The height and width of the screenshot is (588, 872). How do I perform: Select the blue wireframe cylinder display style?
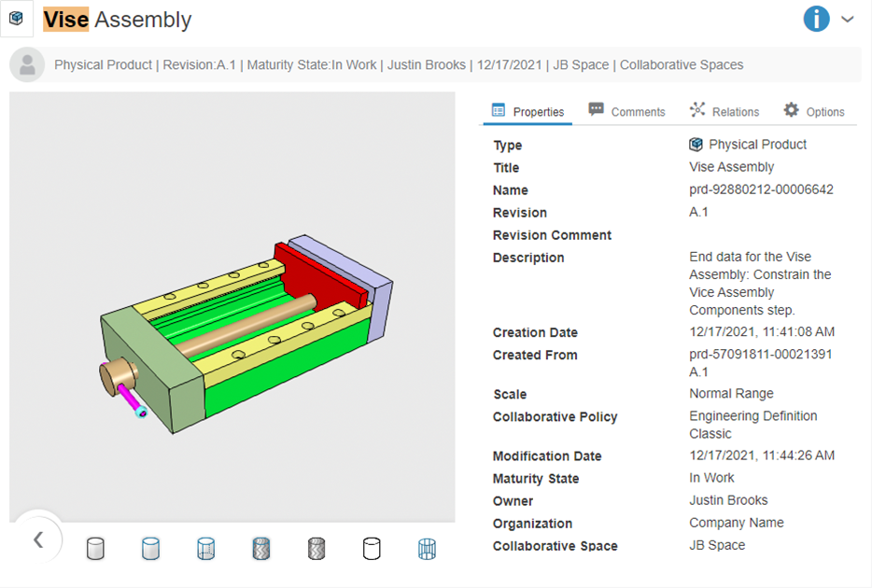427,549
